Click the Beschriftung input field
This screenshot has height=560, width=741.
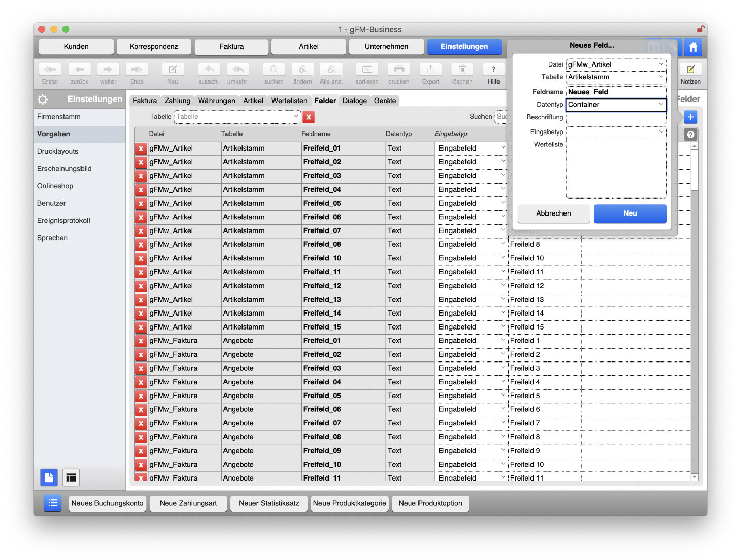point(616,118)
